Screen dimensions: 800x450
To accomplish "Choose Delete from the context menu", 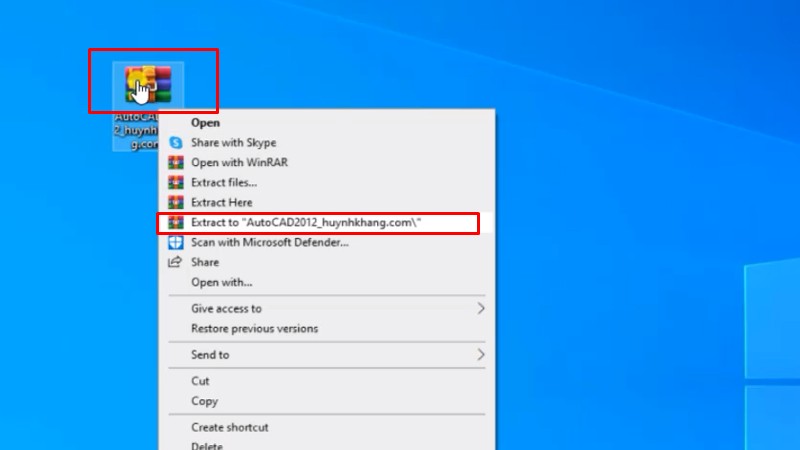I will point(206,446).
